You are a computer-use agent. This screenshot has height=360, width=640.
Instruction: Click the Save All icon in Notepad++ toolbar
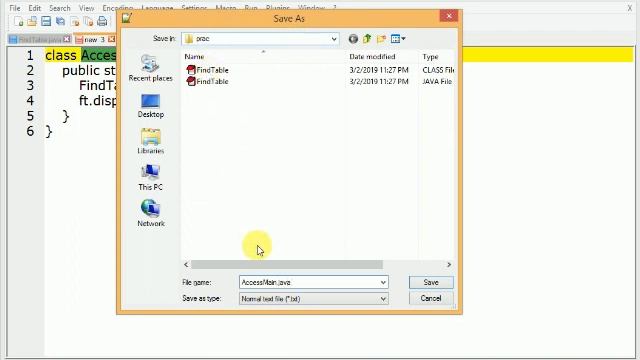(60, 21)
